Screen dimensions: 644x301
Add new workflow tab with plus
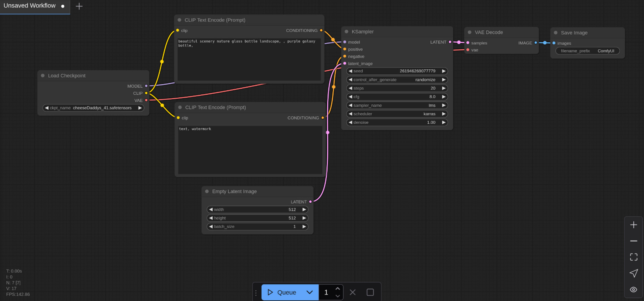(x=79, y=6)
